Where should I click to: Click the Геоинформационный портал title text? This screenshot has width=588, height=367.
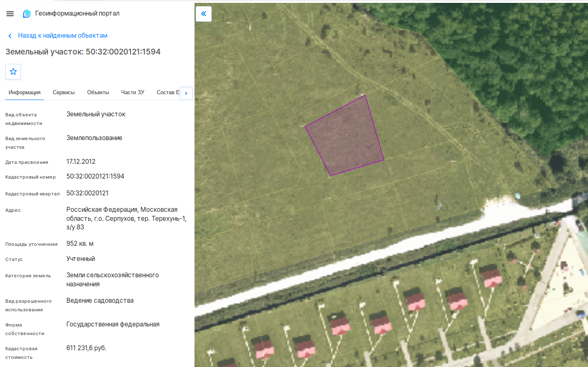77,14
